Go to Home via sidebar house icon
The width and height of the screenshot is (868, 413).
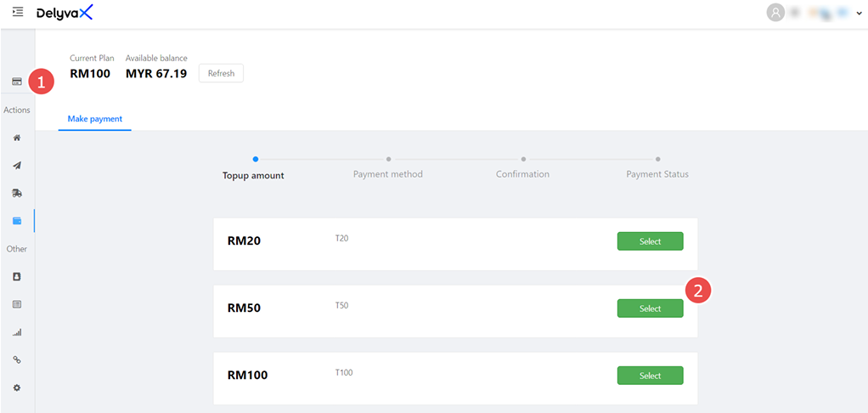[17, 138]
